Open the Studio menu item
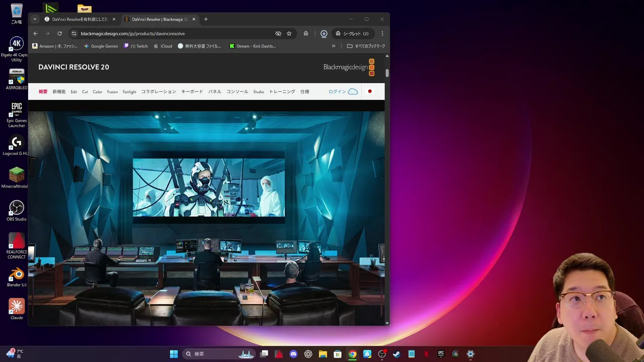644x362 pixels. coord(259,92)
